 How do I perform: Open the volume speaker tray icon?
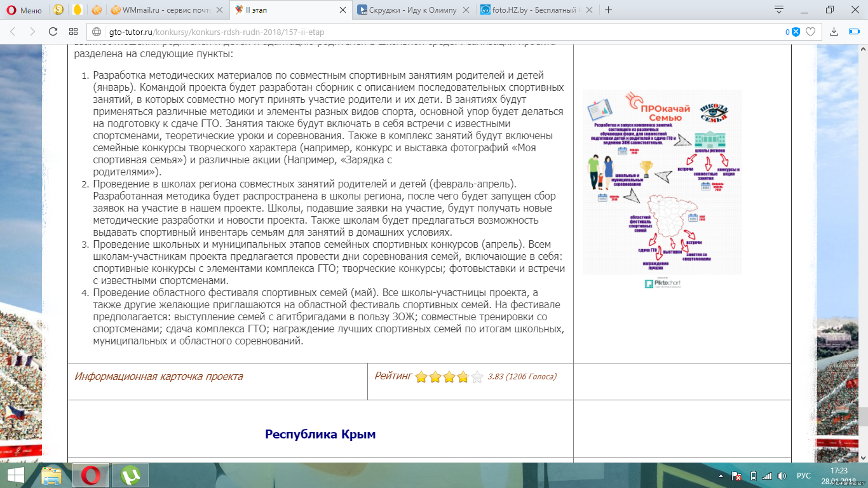click(x=782, y=475)
